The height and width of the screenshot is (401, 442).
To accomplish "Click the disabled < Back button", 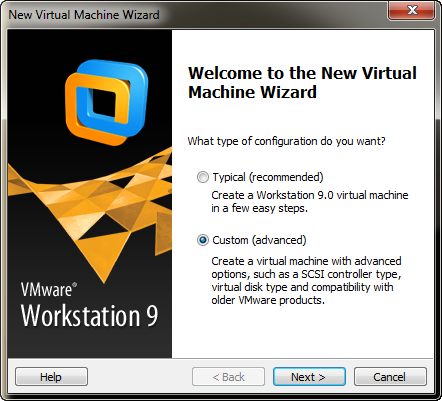I will (228, 377).
